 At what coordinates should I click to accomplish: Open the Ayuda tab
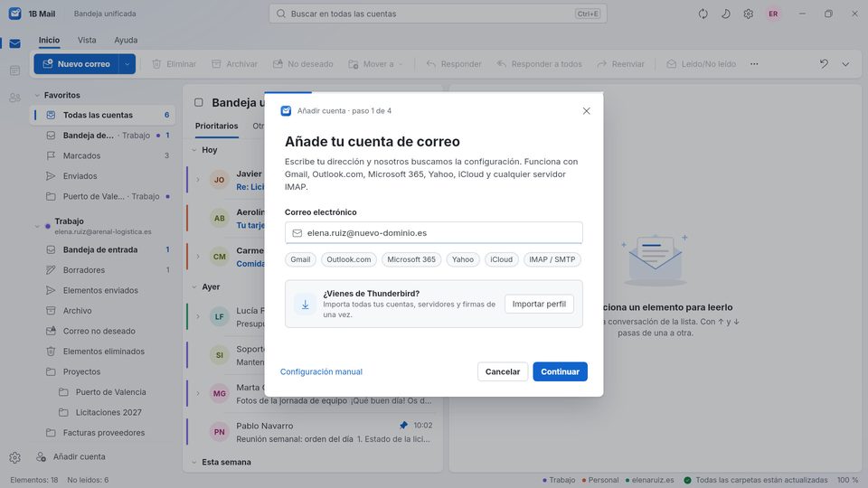pyautogui.click(x=126, y=40)
